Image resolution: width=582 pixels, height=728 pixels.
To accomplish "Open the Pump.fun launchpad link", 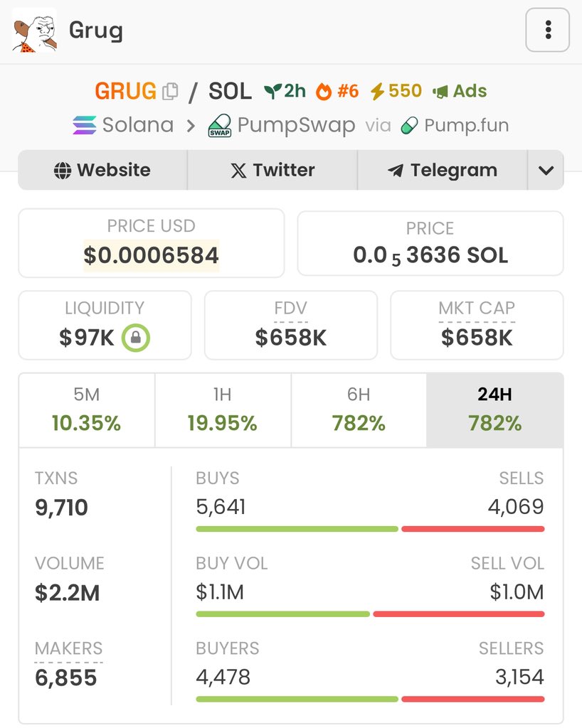I will (455, 125).
